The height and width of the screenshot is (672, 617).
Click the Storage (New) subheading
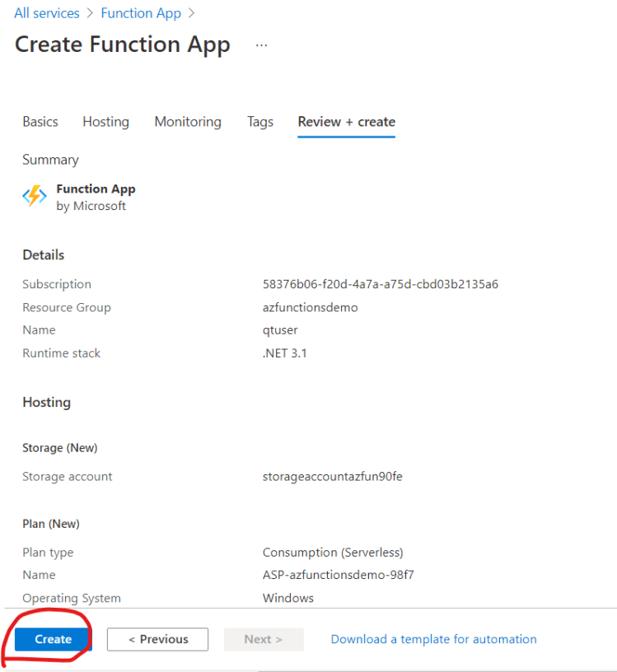(60, 448)
